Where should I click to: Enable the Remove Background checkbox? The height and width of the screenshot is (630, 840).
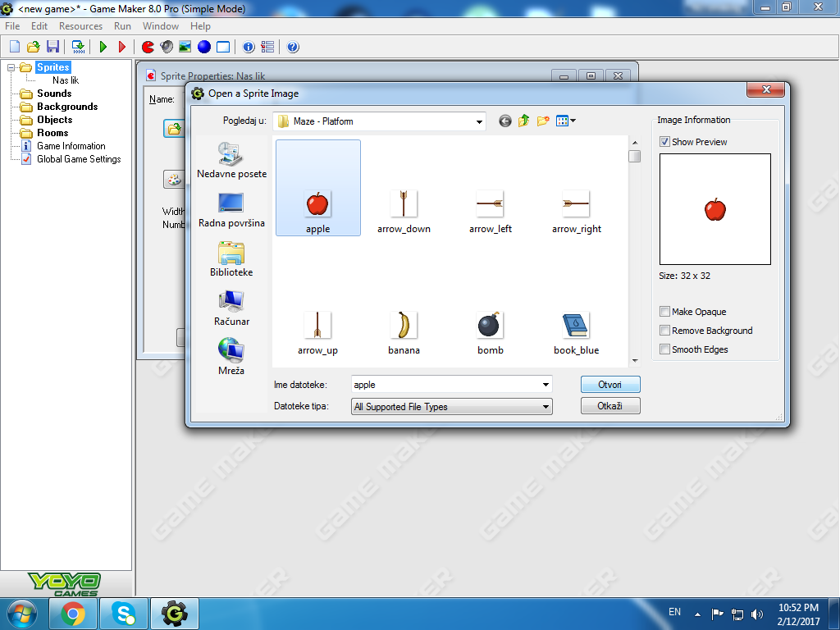[x=664, y=331]
